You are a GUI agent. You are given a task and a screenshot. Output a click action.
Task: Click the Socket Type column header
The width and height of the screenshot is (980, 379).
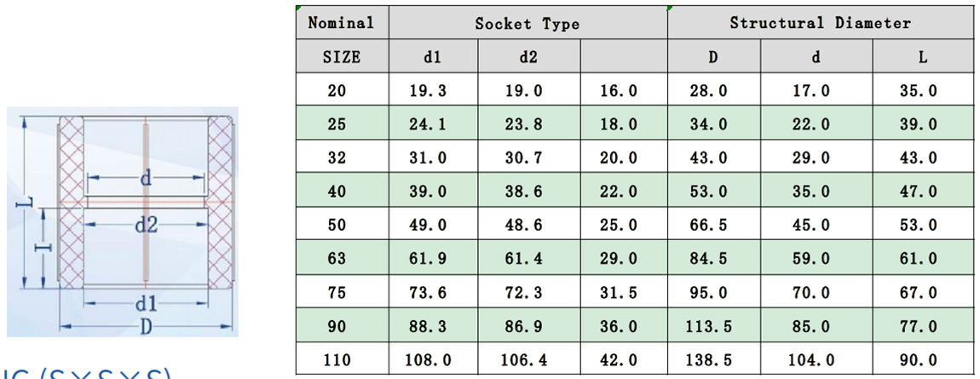(x=527, y=24)
